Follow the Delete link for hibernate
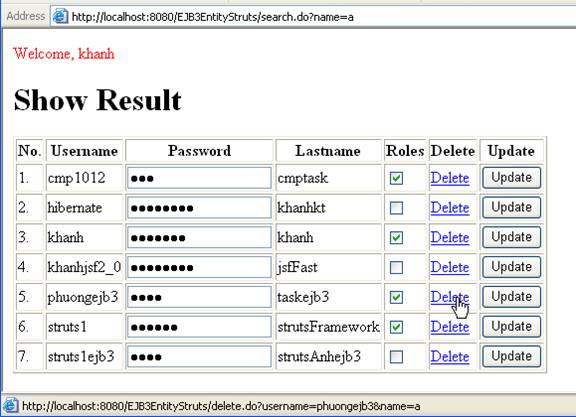The image size is (576, 417). [x=450, y=208]
